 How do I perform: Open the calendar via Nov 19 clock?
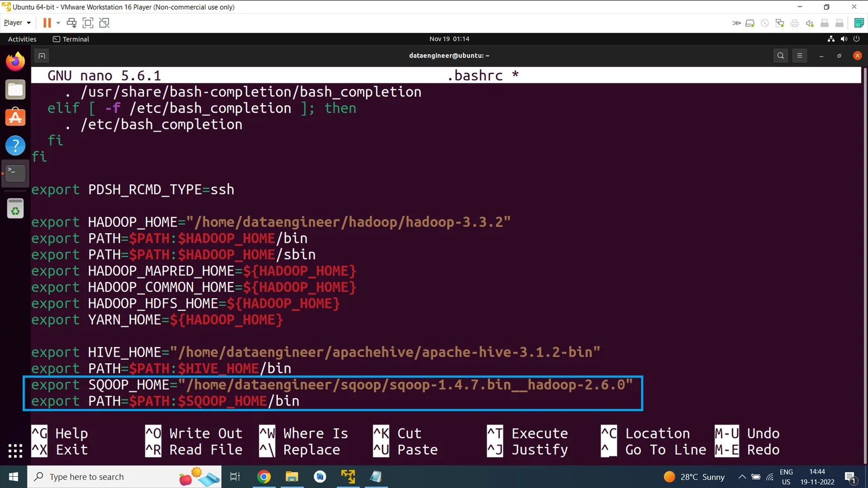coord(449,38)
